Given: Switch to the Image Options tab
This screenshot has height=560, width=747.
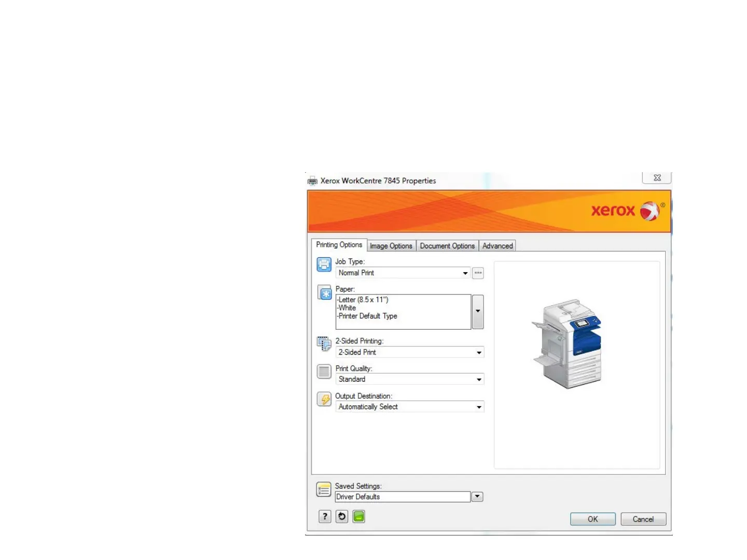Looking at the screenshot, I should click(x=391, y=246).
